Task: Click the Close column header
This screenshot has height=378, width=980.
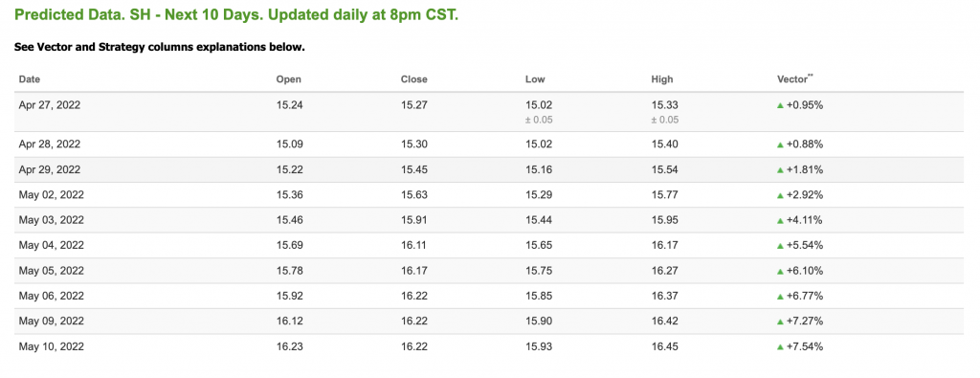Action: pyautogui.click(x=413, y=79)
